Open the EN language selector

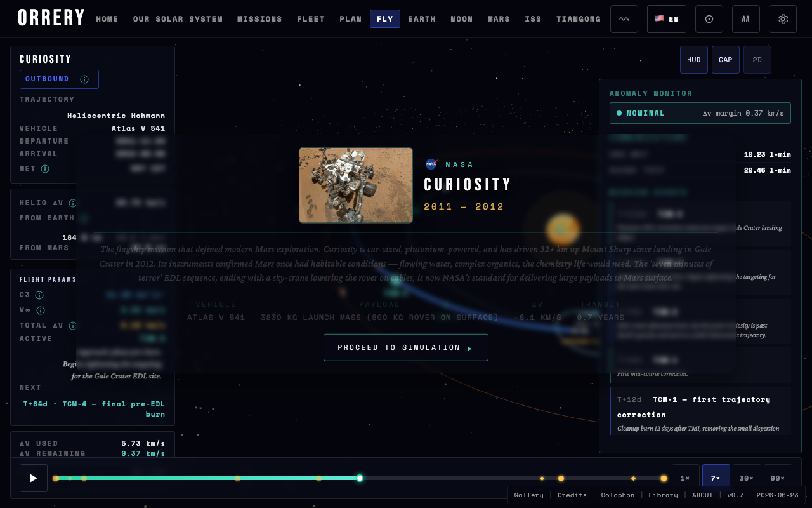667,19
